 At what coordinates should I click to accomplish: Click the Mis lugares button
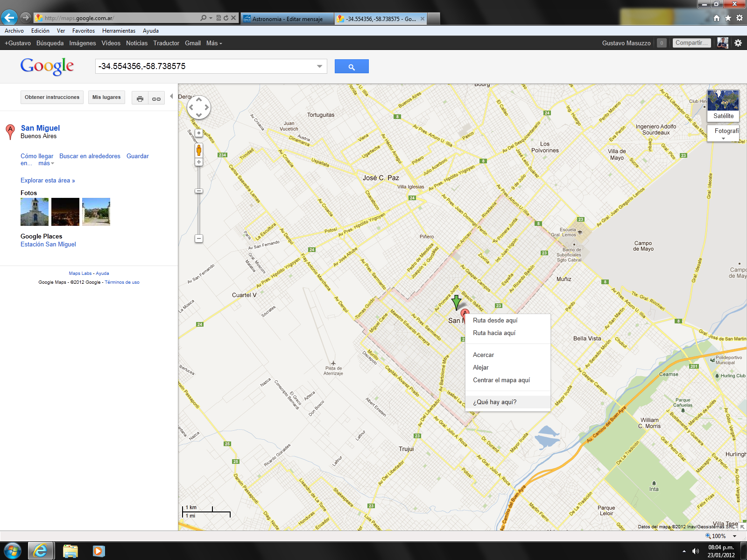pyautogui.click(x=106, y=97)
